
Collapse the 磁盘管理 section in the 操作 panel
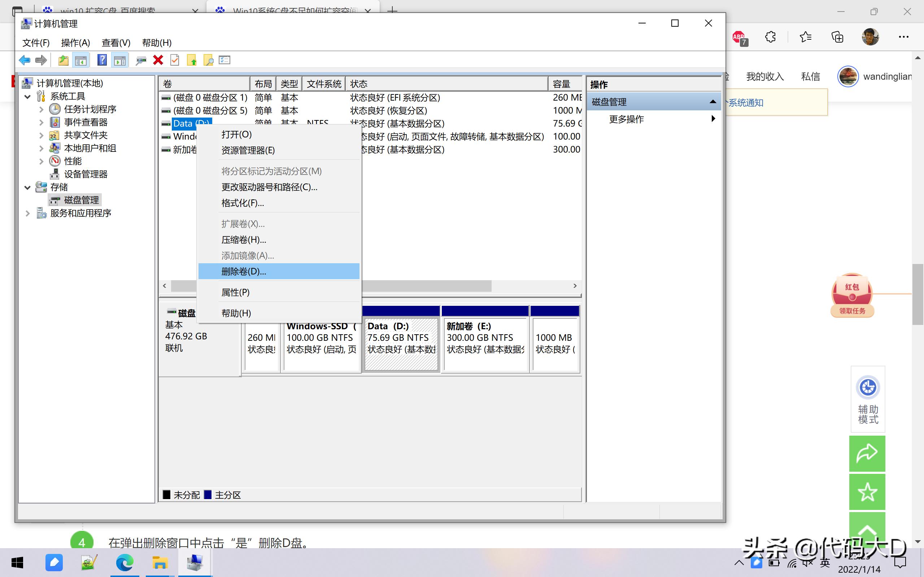(712, 101)
